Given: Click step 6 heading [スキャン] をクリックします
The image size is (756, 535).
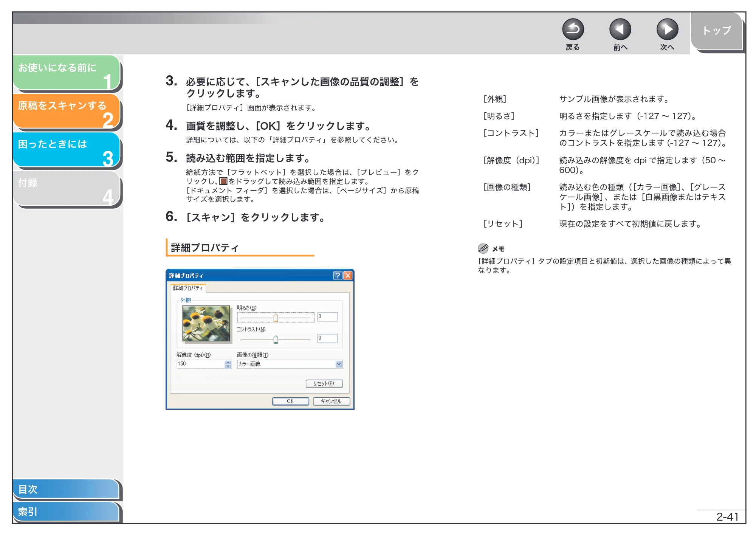Looking at the screenshot, I should [255, 217].
